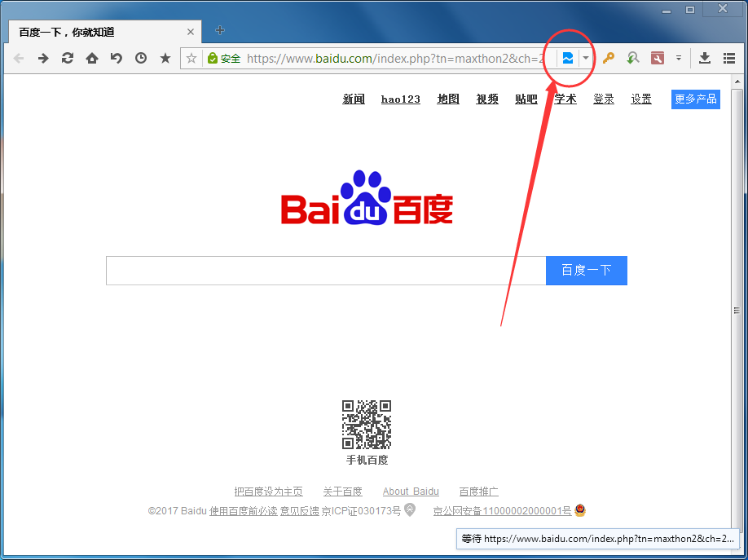Click the forward navigation arrow
Viewport: 748px width, 560px height.
click(x=42, y=58)
